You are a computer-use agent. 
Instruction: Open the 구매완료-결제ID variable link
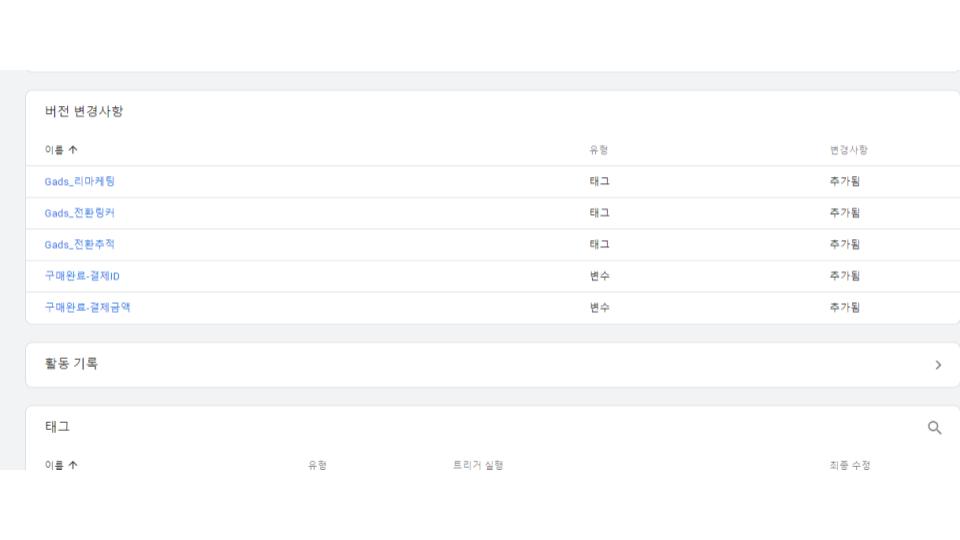(82, 276)
